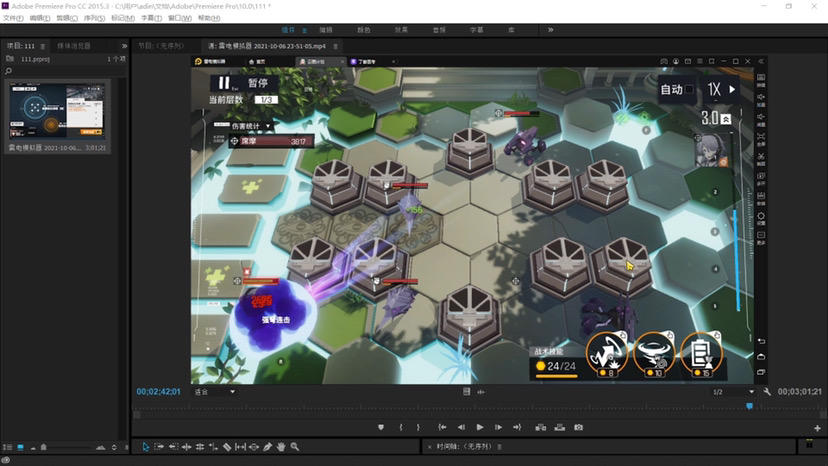Open the 序列(S) menu
The image size is (828, 466).
[x=94, y=18]
